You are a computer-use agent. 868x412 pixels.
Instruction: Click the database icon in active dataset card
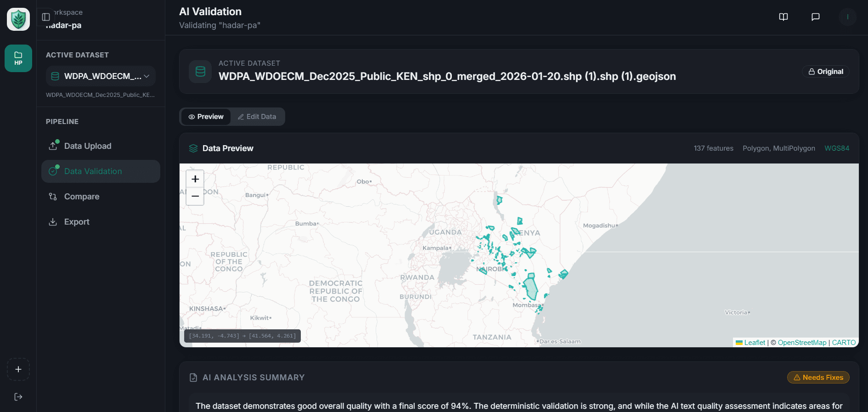coord(200,72)
